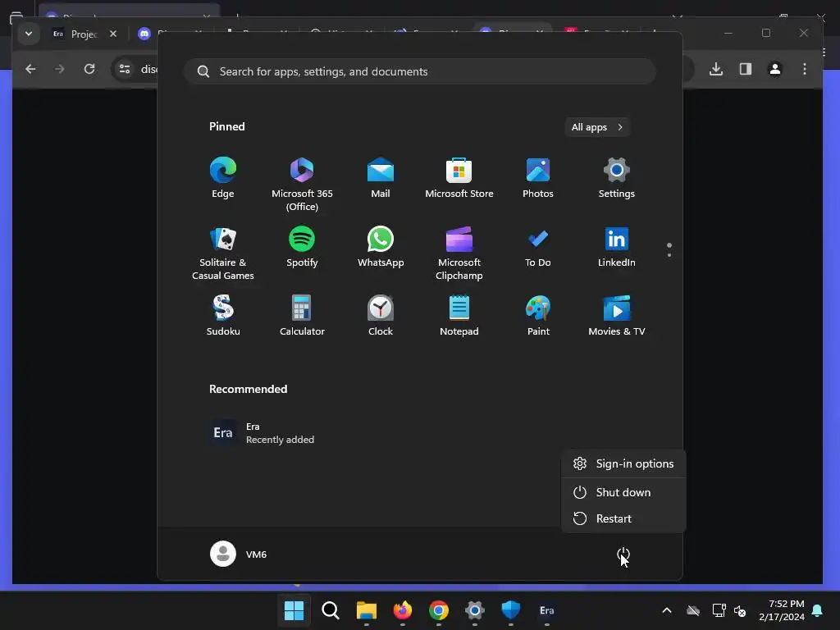This screenshot has height=630, width=840.
Task: Launch Notepad
Action: pos(459,316)
